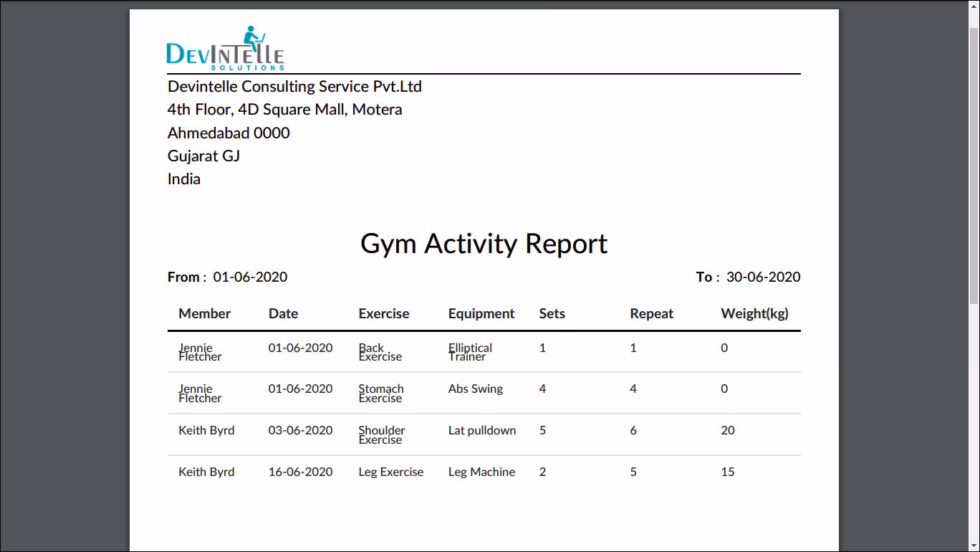Viewport: 980px width, 552px height.
Task: Select the Elliptical Trainer equipment cell
Action: tap(470, 352)
